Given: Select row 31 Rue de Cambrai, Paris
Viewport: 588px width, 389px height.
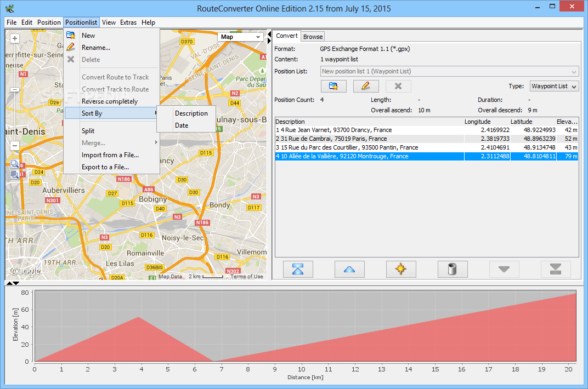Looking at the screenshot, I should (426, 139).
